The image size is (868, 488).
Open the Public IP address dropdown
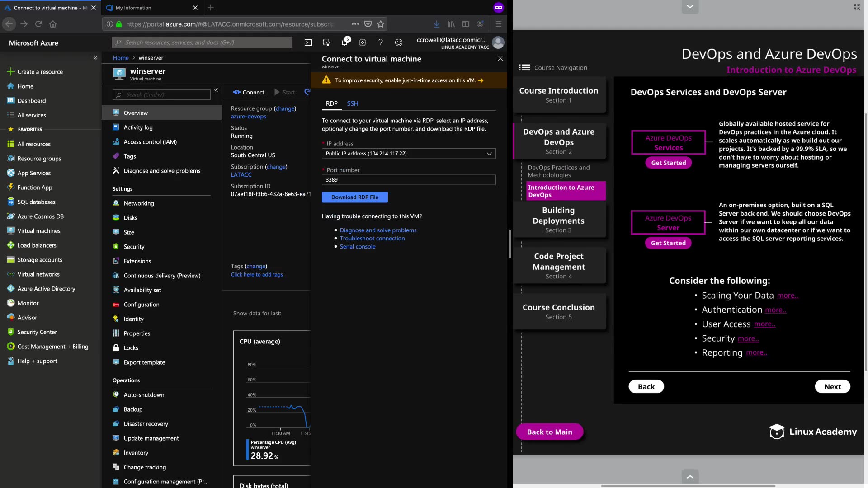(409, 154)
